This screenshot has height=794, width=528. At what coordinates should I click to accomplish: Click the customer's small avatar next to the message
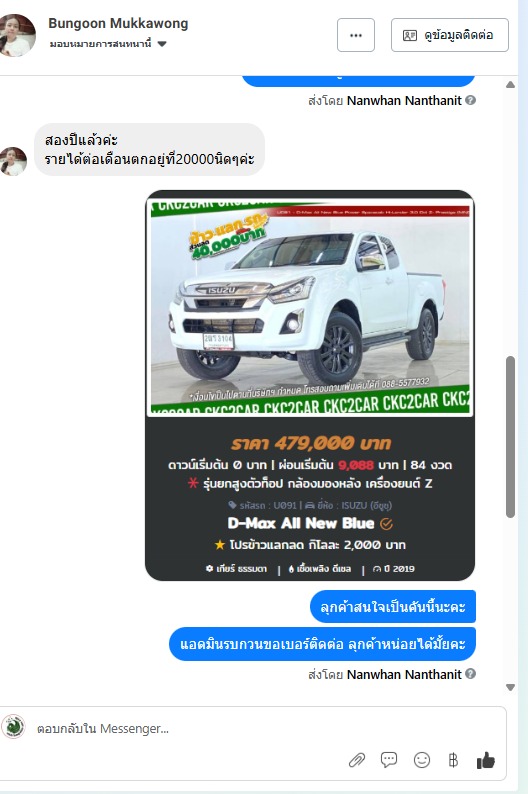[x=13, y=161]
